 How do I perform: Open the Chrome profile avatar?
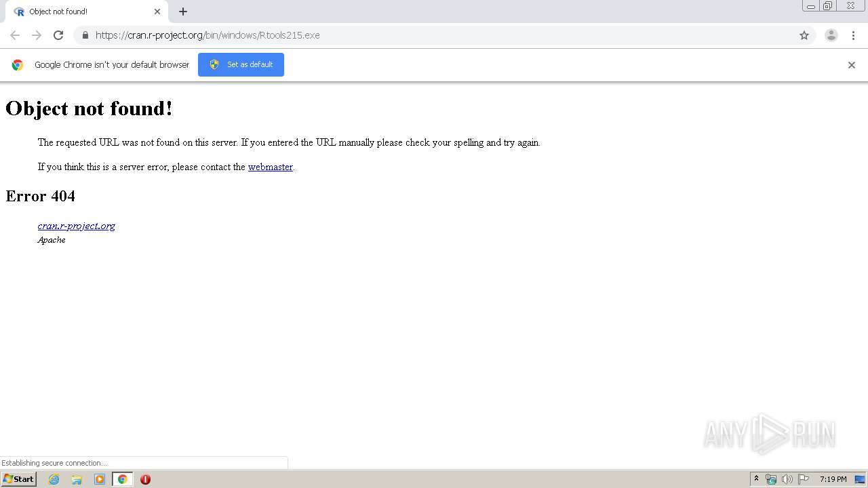[x=831, y=35]
